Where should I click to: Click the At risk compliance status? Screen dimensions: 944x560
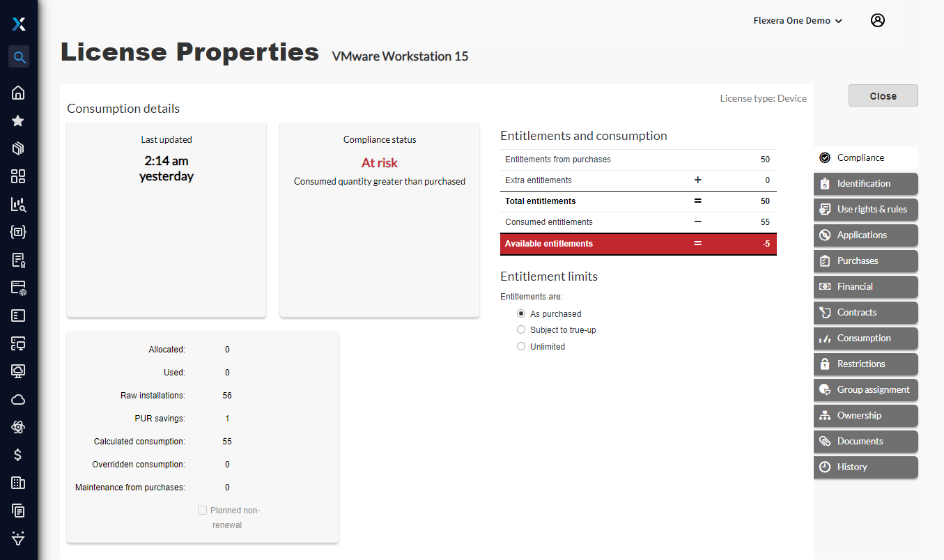coord(380,163)
